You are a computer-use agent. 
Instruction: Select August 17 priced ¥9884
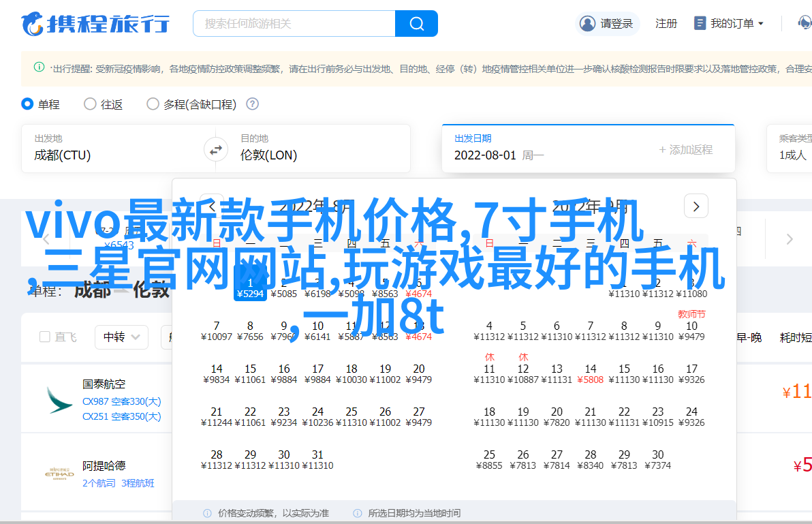(x=317, y=374)
